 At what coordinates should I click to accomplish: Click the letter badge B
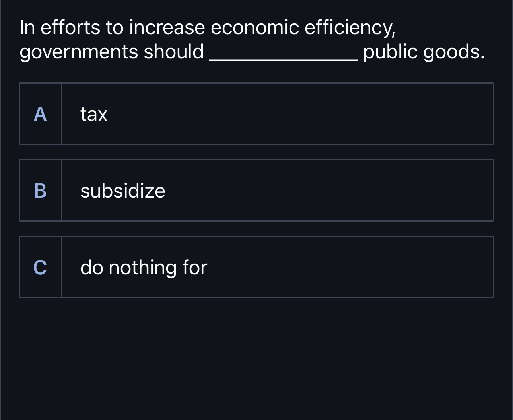(x=40, y=191)
